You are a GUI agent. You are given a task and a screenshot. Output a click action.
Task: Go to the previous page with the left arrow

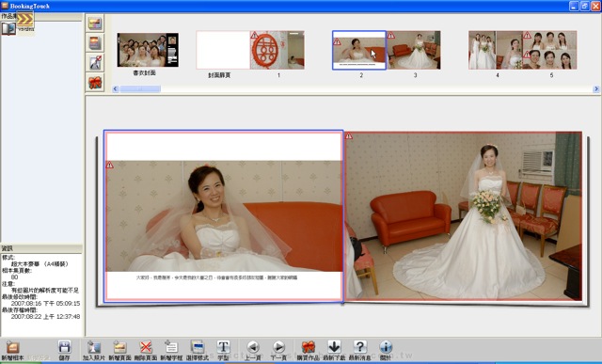[253, 347]
